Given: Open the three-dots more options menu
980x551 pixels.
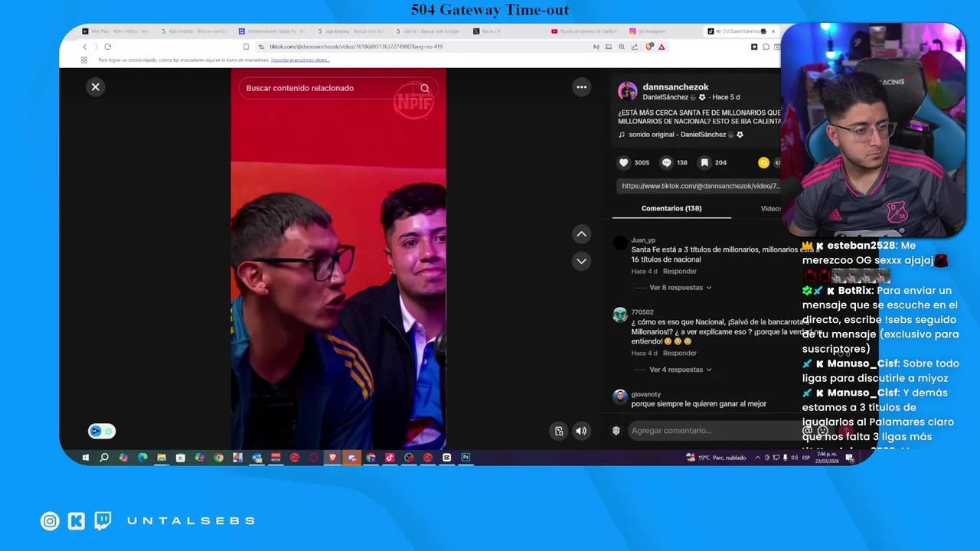Looking at the screenshot, I should pos(581,87).
